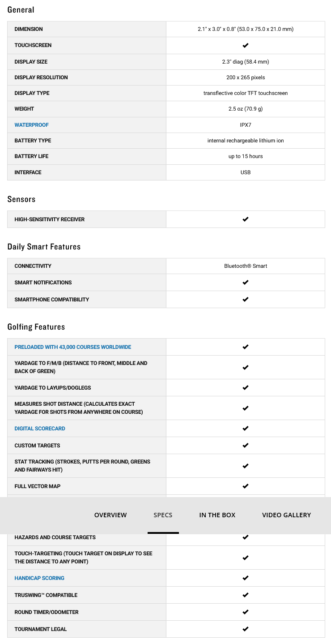The height and width of the screenshot is (644, 331).
Task: Click the Round Timer/Odometer checkmark
Action: (x=245, y=612)
